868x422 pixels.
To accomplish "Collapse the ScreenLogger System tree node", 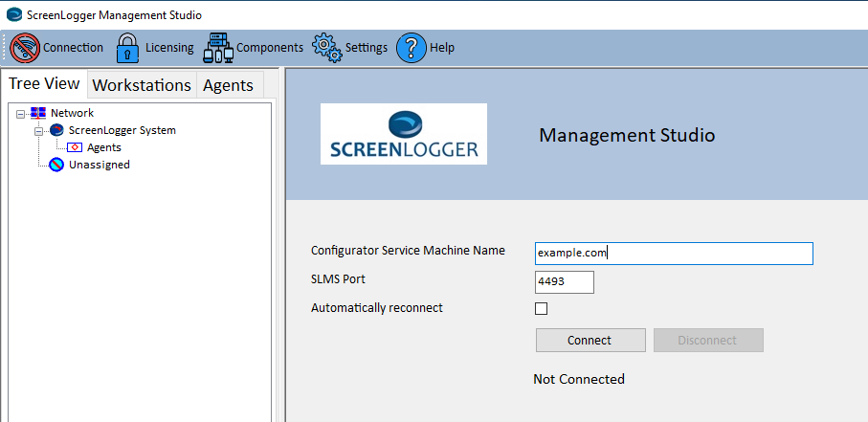I will 39,130.
